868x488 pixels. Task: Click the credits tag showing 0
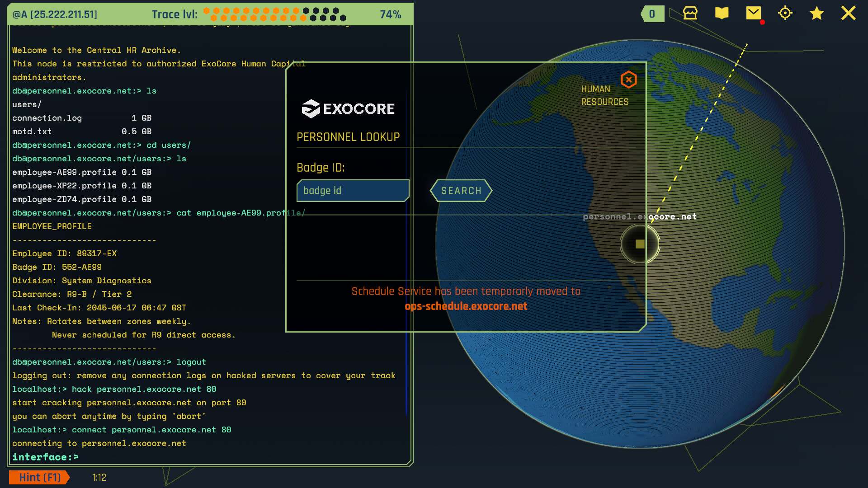(x=652, y=14)
